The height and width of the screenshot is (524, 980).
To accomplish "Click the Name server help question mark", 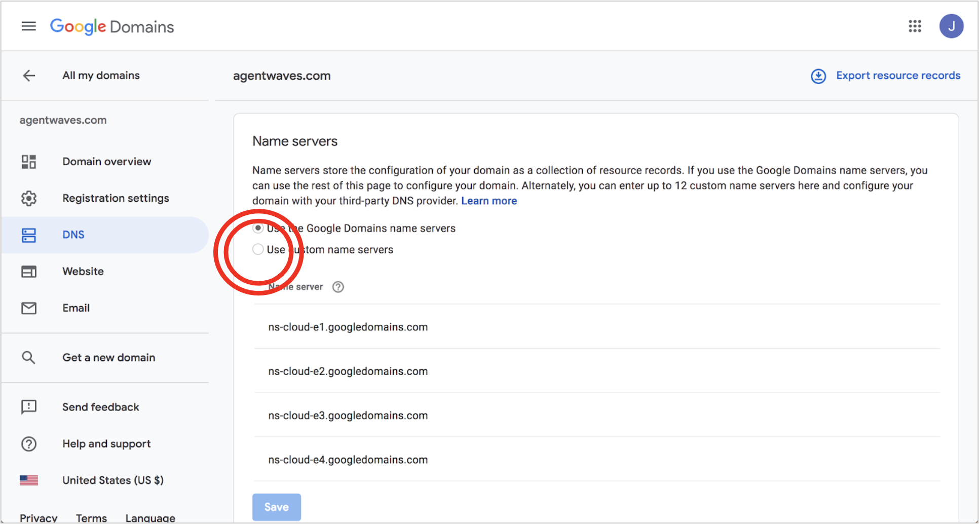I will coord(338,287).
